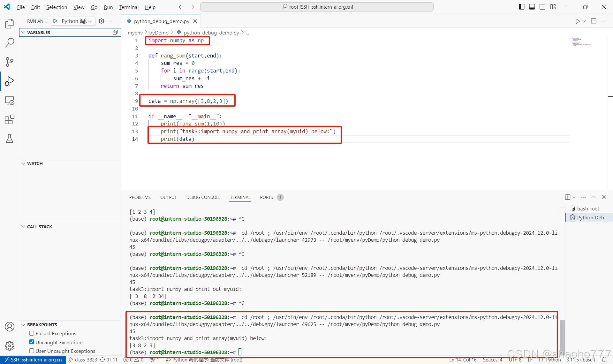
Task: Click the command center search field
Action: tap(317, 7)
